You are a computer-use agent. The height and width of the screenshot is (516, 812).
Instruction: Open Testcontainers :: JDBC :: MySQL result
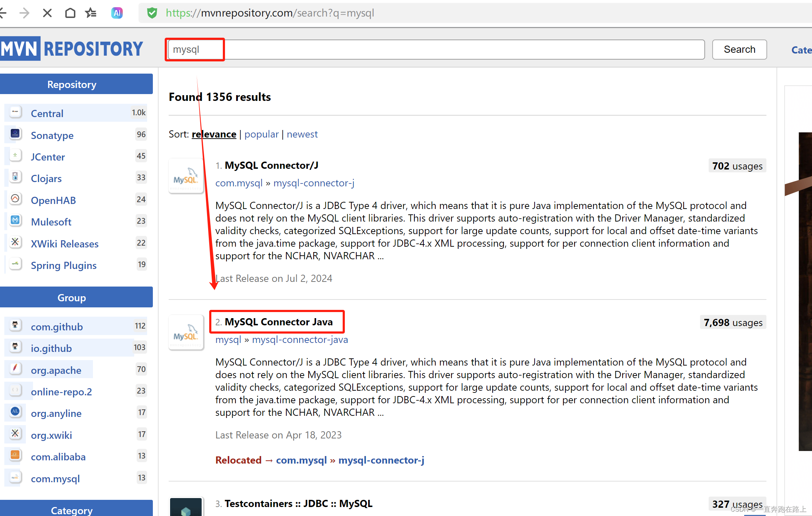[x=299, y=504]
